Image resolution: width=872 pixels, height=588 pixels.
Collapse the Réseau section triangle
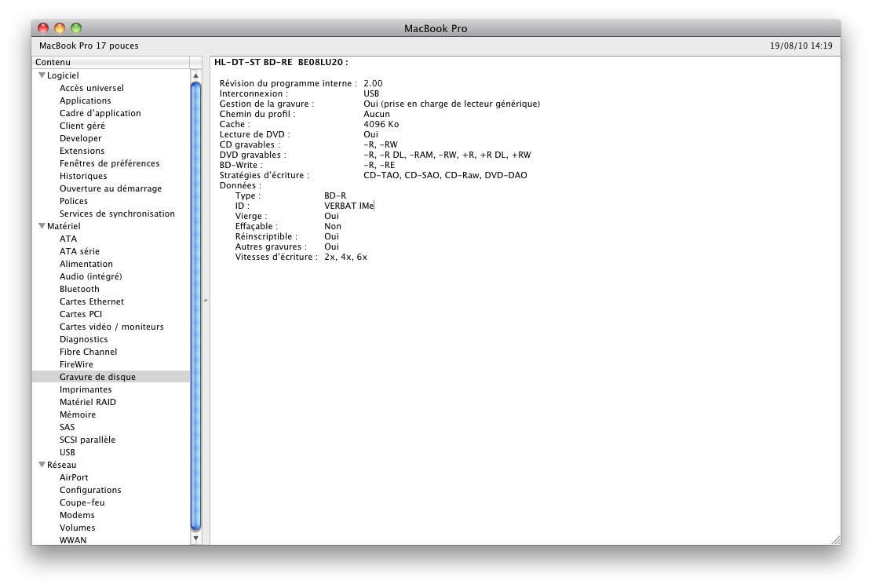click(x=42, y=465)
